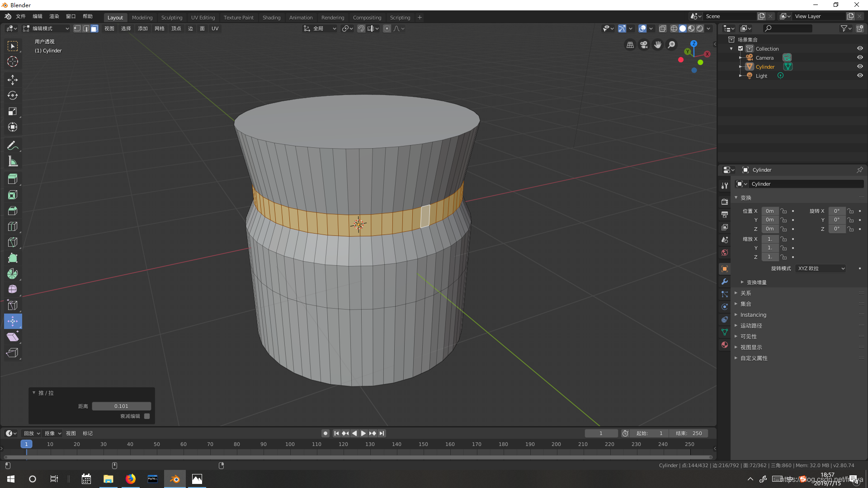
Task: Select the Loop Cut tool
Action: point(13,226)
